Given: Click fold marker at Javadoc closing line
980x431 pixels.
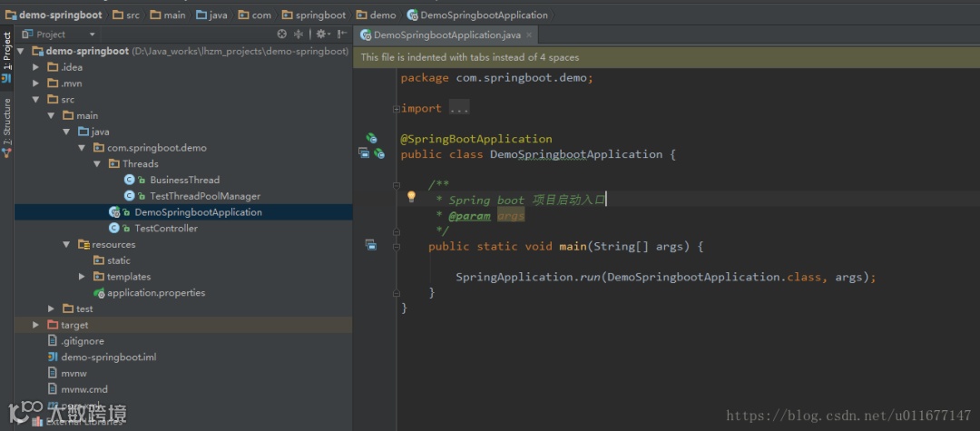Looking at the screenshot, I should 397,231.
